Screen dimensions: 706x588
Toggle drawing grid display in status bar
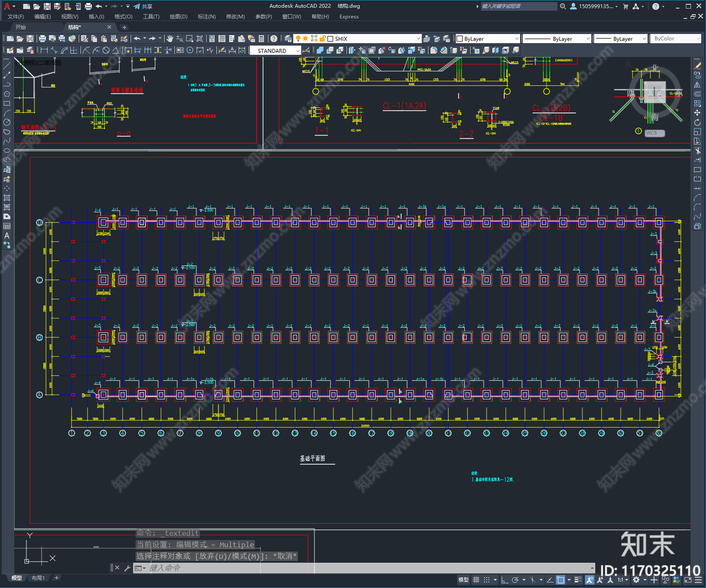(x=476, y=580)
